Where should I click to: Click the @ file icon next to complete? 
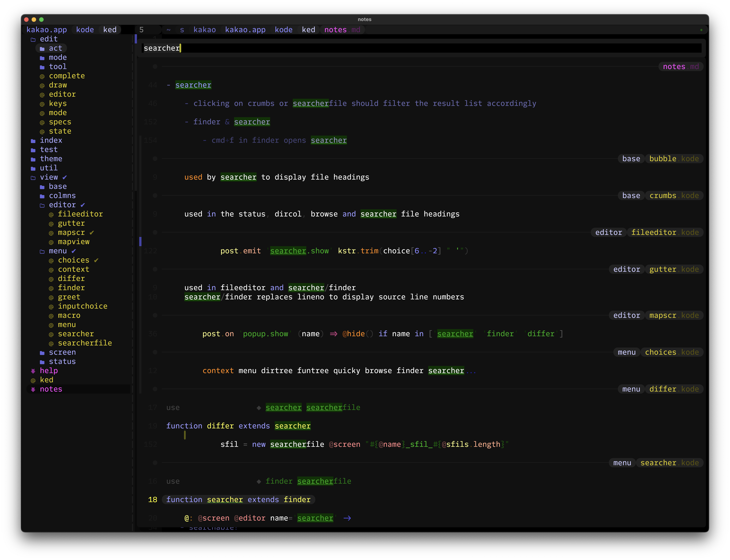pyautogui.click(x=42, y=76)
